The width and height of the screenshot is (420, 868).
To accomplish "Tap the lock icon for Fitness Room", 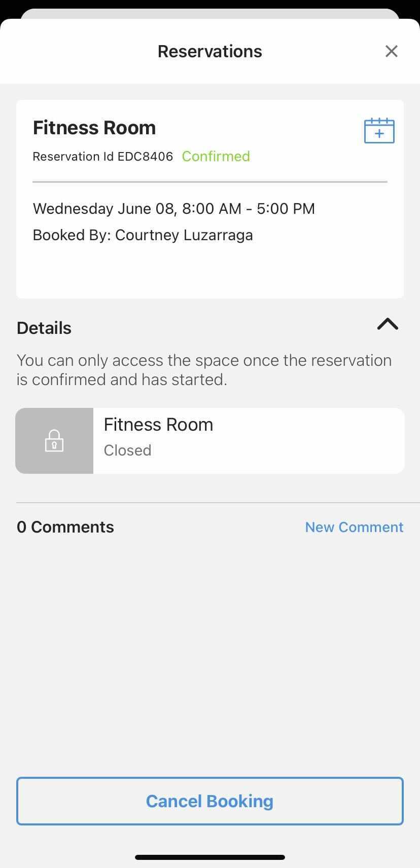I will pos(54,441).
